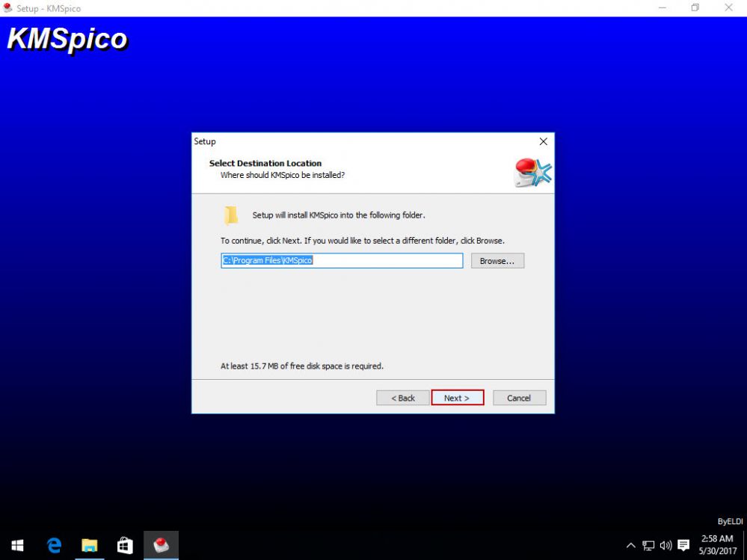Open network status tray icon
The image size is (747, 560).
(x=648, y=545)
